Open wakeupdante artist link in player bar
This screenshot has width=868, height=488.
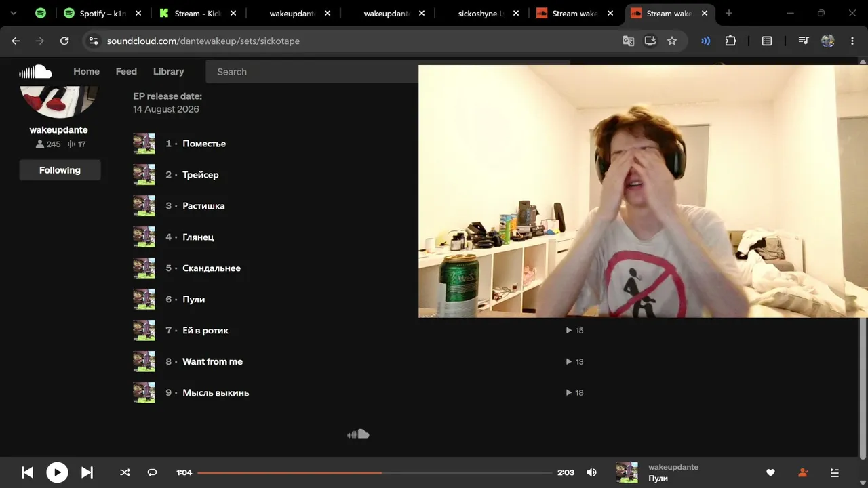pos(673,467)
